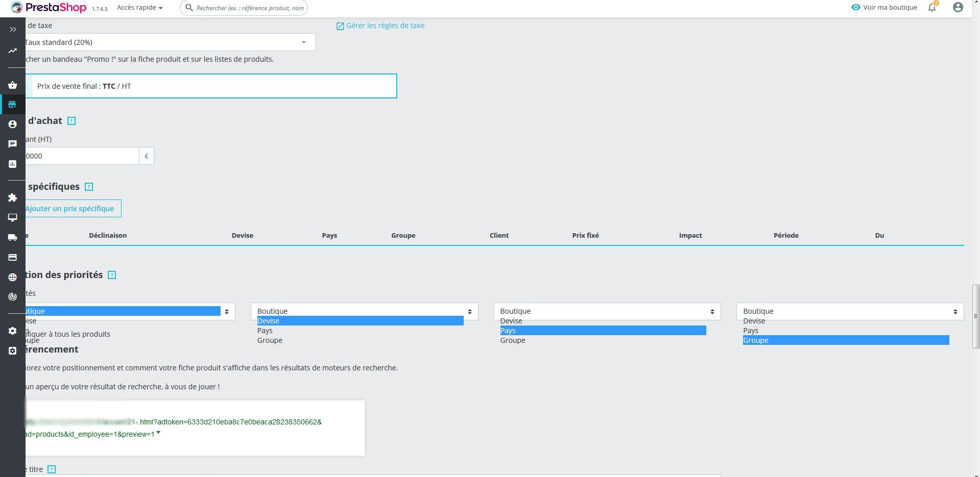The height and width of the screenshot is (477, 980).
Task: Click help icon next to Prix spécifiques
Action: coord(89,187)
